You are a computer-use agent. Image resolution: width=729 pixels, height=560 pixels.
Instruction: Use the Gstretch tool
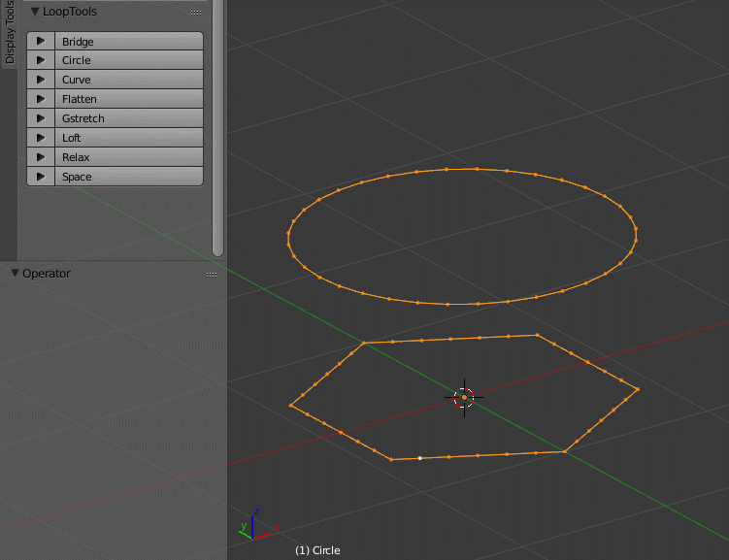click(x=129, y=118)
